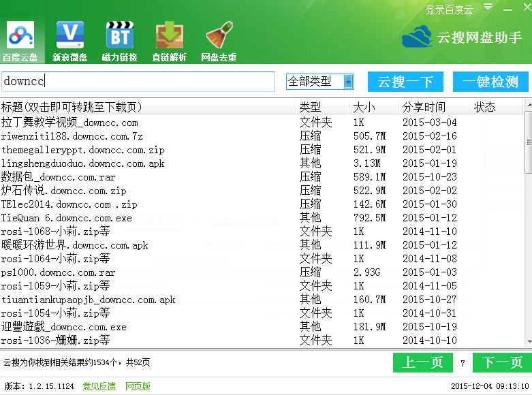Open the 意见反馈 feedback link

point(99,386)
